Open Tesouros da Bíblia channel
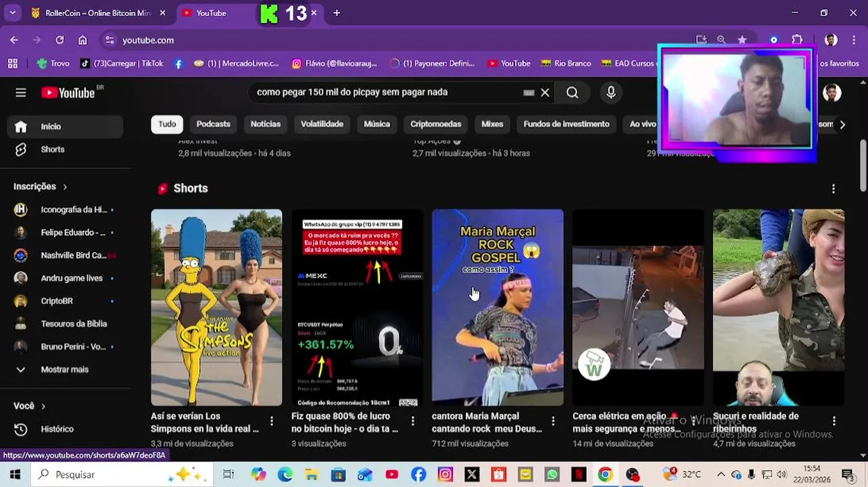 pos(66,324)
